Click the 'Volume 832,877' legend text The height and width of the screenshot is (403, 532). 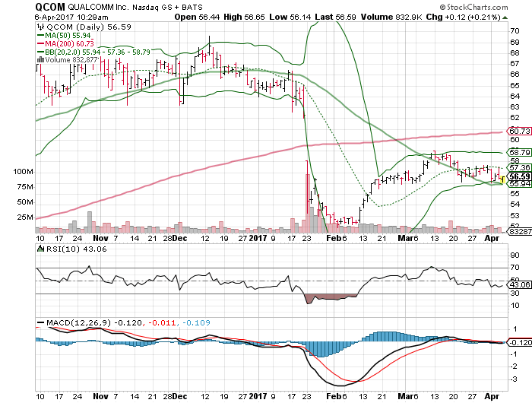pos(71,60)
